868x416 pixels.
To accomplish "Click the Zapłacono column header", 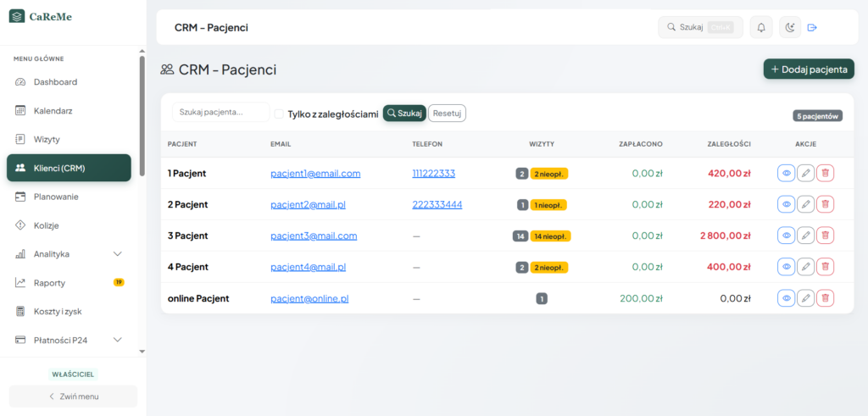I will tap(641, 144).
